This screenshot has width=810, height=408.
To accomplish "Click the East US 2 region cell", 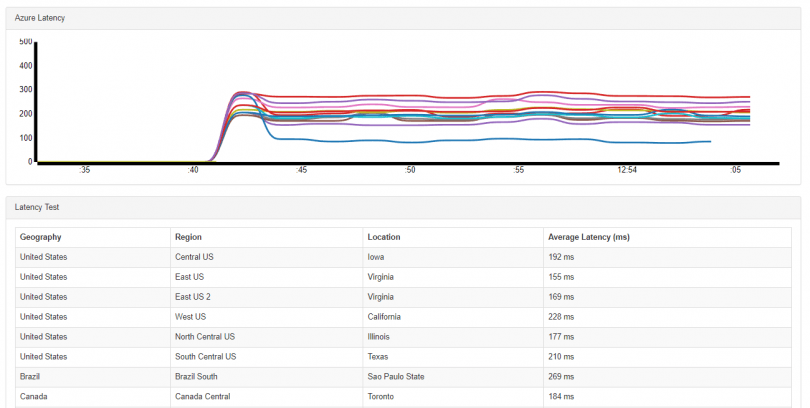I will click(x=195, y=297).
